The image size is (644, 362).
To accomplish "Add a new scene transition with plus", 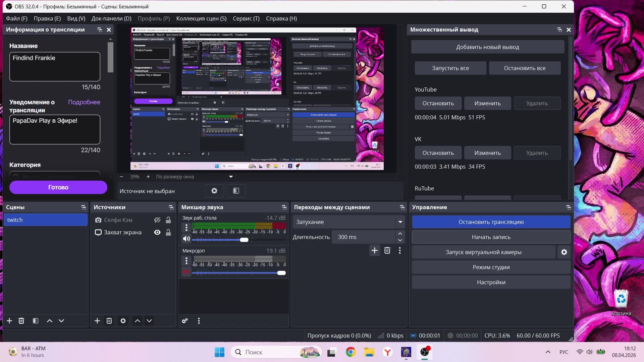I will coord(374,250).
